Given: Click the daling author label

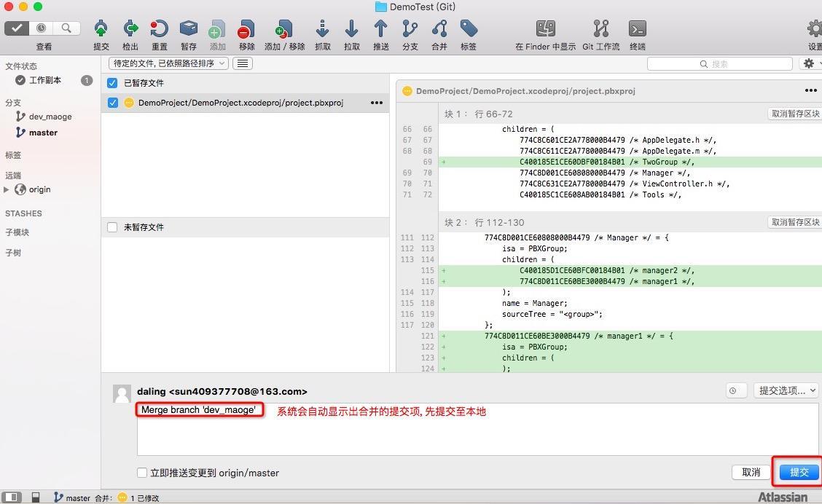Looking at the screenshot, I should pos(222,391).
